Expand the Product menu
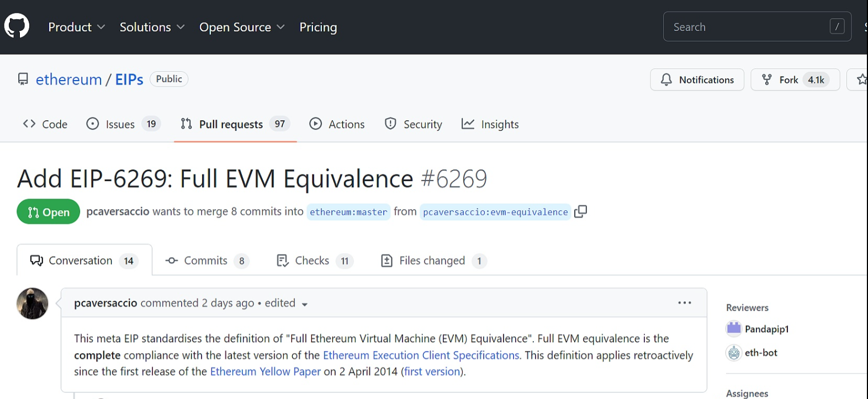This screenshot has width=868, height=399. tap(76, 27)
